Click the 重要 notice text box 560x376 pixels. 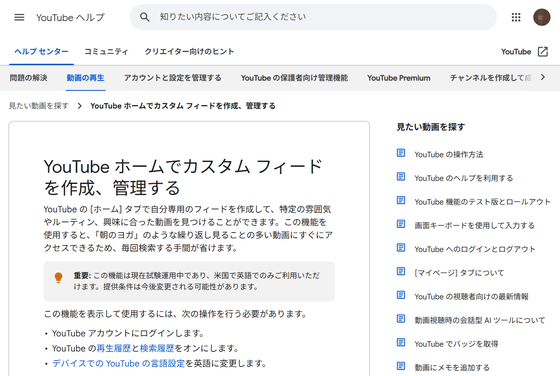click(189, 281)
